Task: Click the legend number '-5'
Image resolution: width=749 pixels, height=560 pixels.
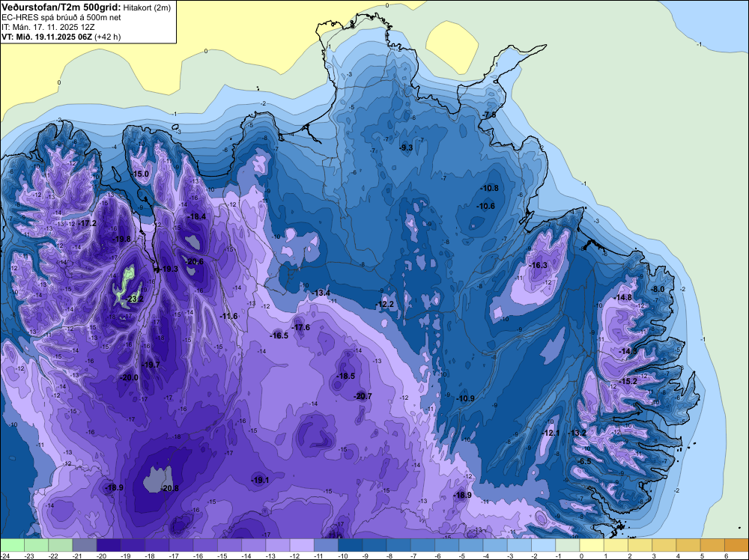Action: (464, 556)
